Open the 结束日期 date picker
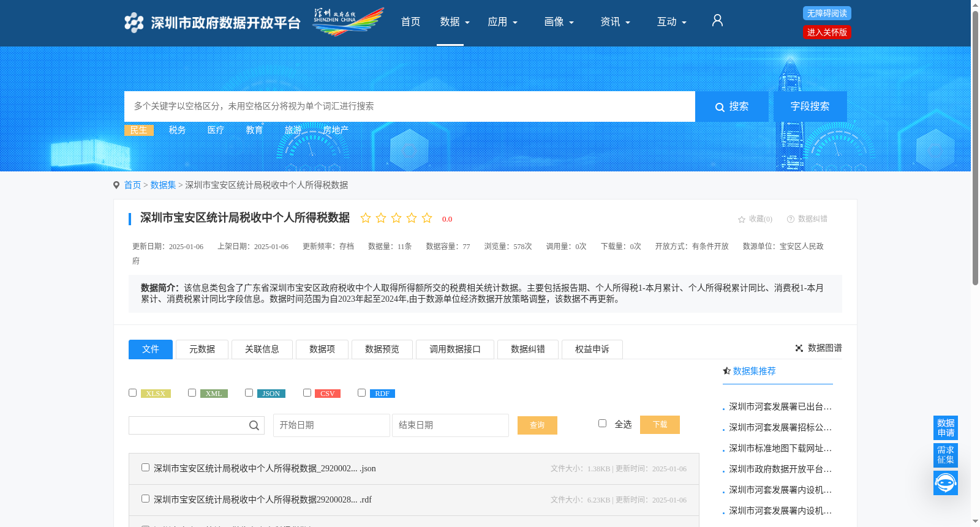 point(450,425)
